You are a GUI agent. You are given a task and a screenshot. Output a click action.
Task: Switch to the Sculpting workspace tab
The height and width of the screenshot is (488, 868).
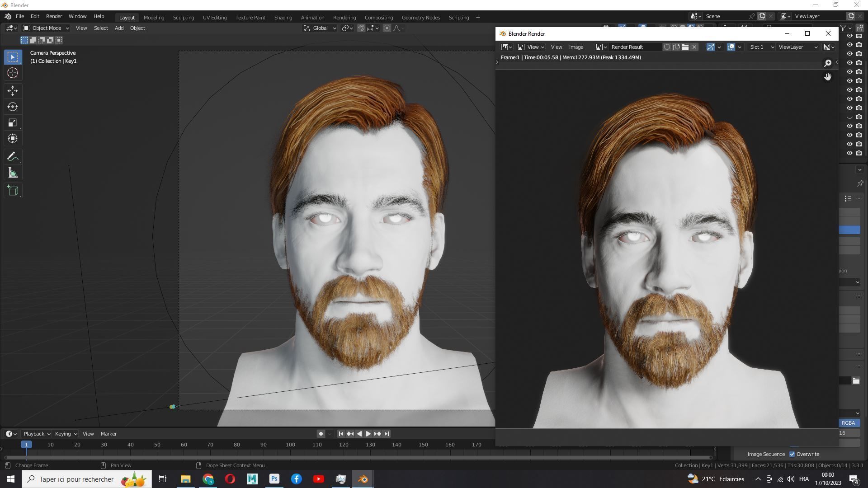183,18
